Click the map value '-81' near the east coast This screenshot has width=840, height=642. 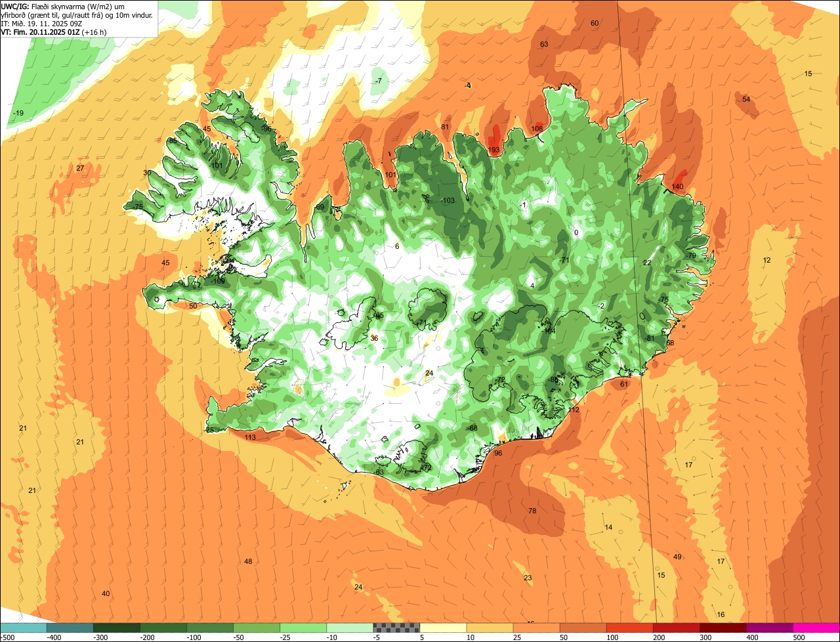click(650, 339)
